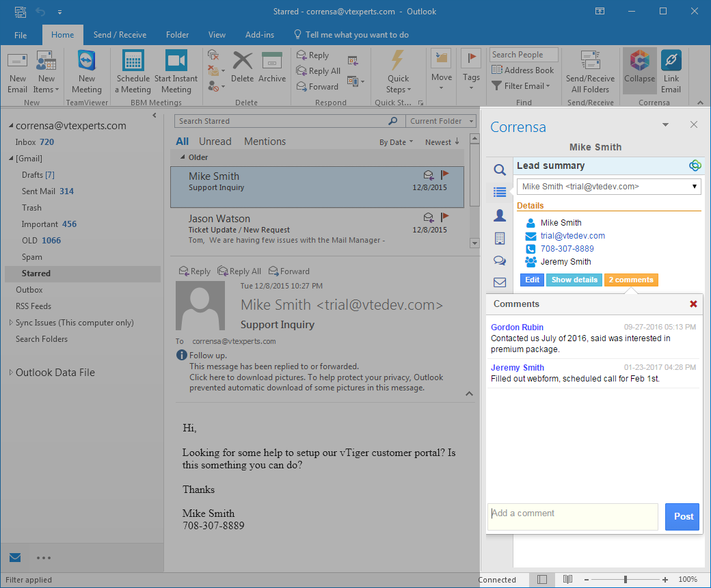Open the trial@vtedev.com email link
The width and height of the screenshot is (711, 588).
(573, 236)
